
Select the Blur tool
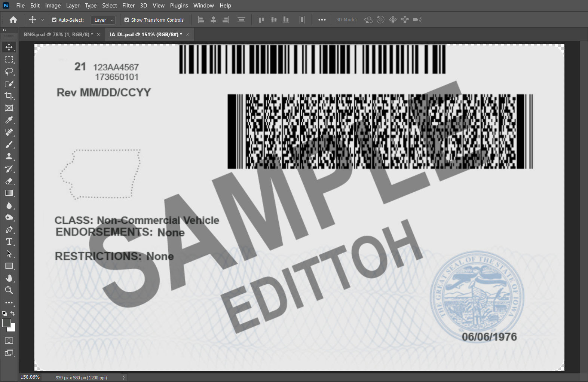9,205
